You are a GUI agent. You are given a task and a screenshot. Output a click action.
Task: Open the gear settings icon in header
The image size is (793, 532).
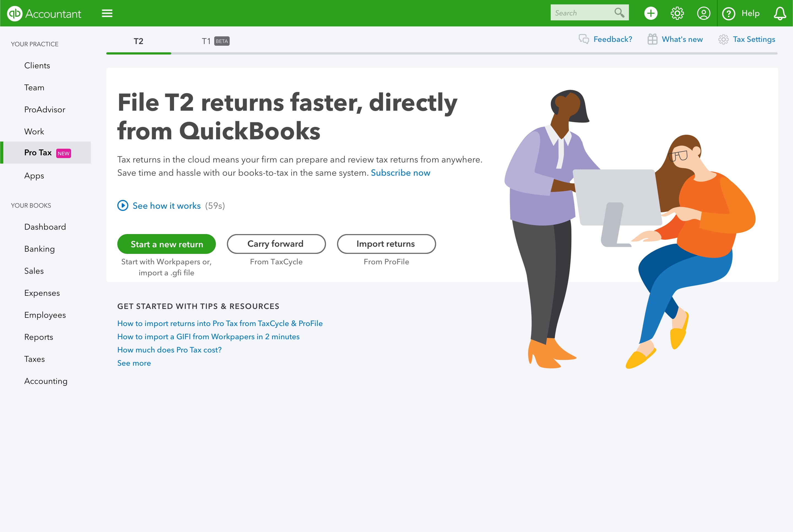coord(677,13)
